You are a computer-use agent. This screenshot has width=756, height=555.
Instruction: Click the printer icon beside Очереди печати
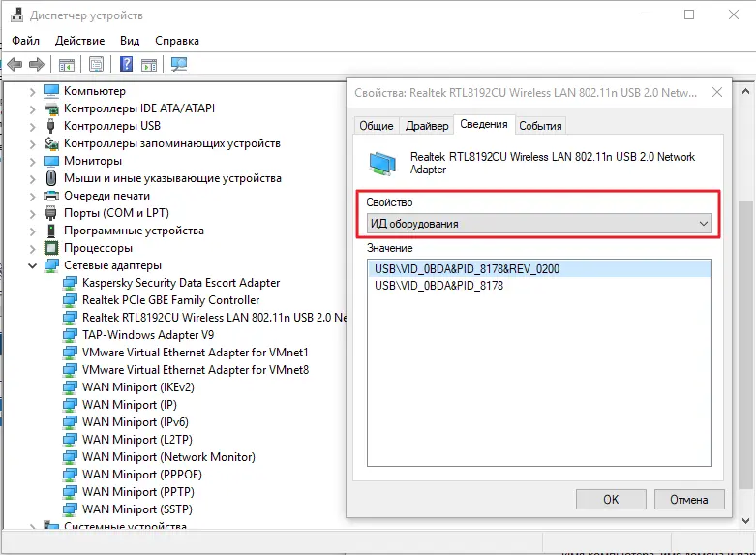[51, 196]
